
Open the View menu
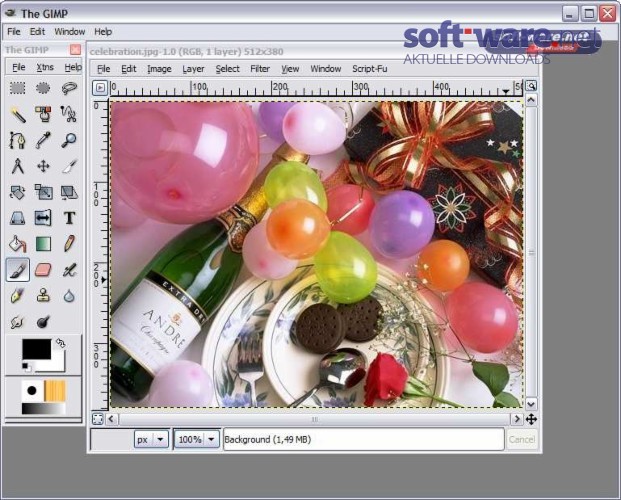coord(290,69)
